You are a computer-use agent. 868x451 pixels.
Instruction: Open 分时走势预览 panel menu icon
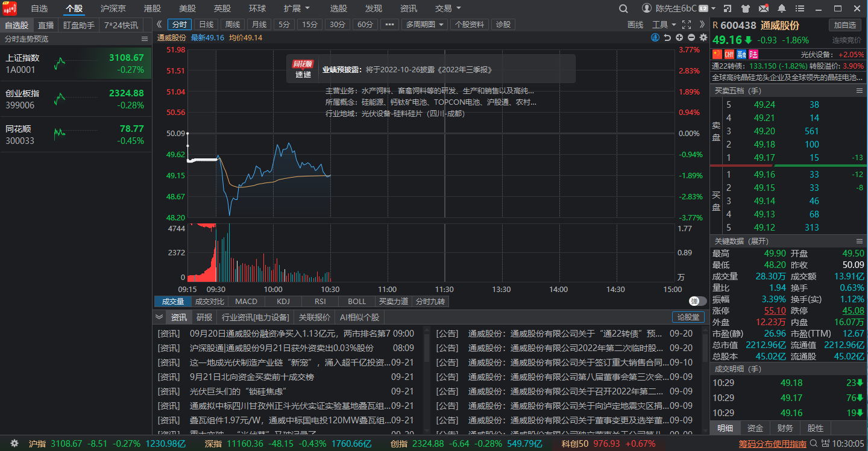tap(145, 39)
